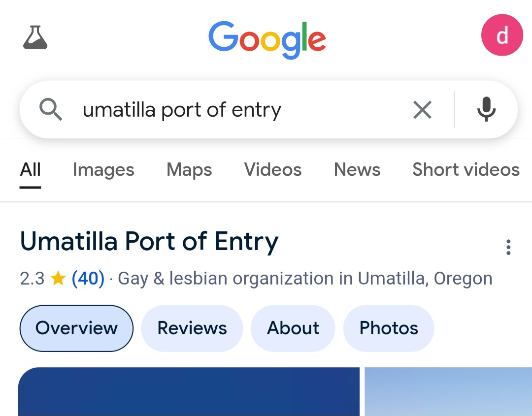Open the Videos results tab
The image size is (532, 416).
coord(273,170)
